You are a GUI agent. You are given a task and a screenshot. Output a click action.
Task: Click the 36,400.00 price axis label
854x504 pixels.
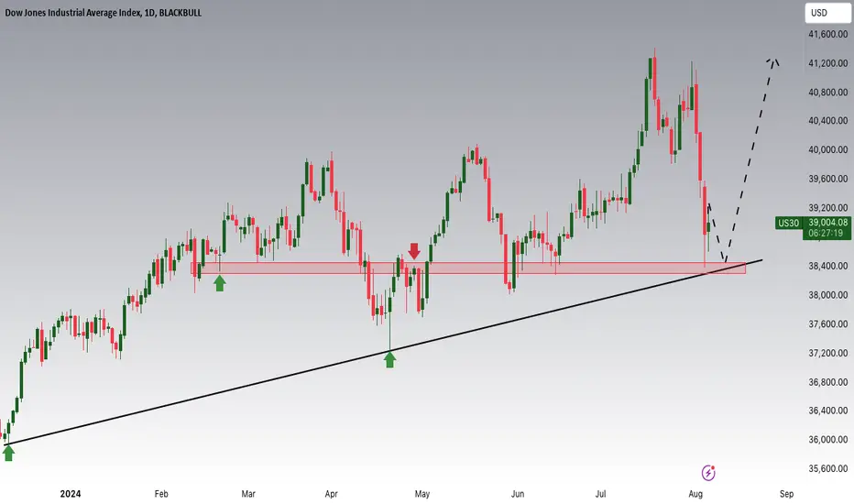[827, 411]
